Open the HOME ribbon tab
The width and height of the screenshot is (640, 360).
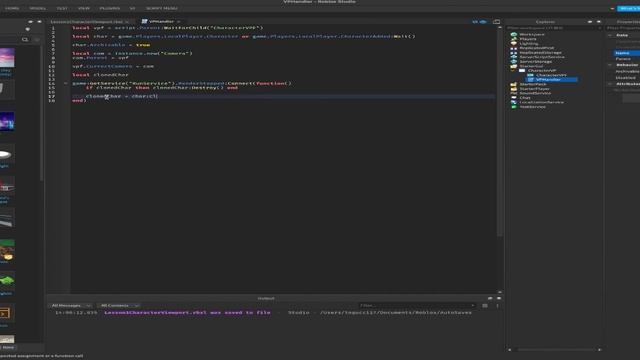(x=12, y=8)
